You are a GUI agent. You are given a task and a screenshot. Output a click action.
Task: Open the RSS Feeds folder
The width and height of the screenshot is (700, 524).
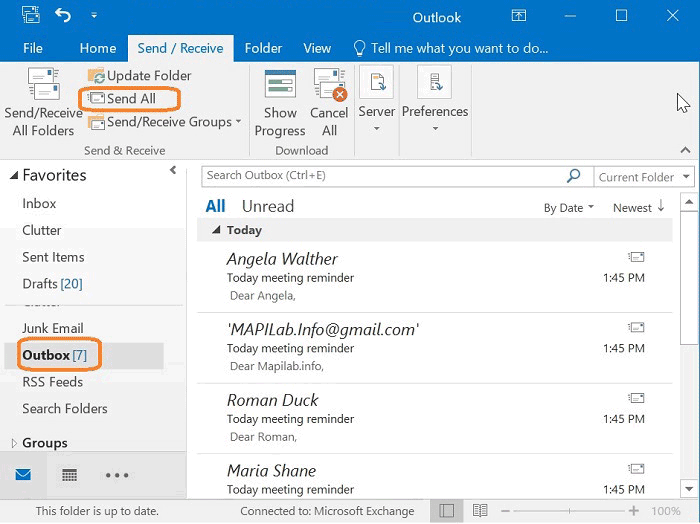[53, 382]
